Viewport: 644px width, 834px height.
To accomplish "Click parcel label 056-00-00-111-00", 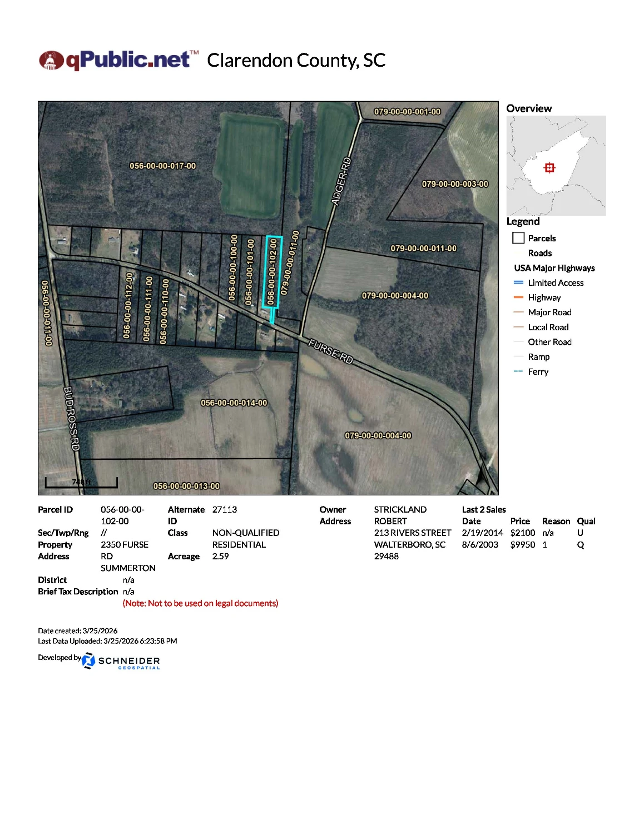I will (x=147, y=309).
